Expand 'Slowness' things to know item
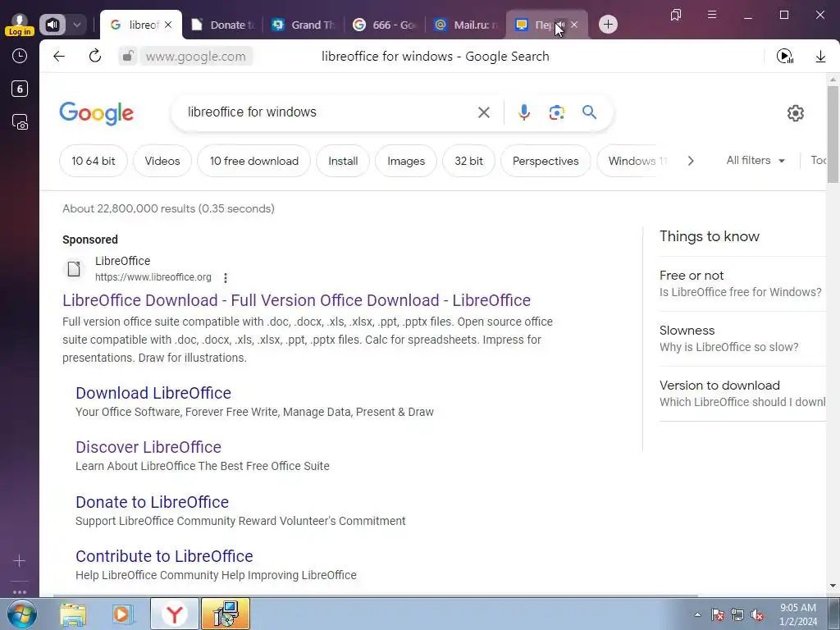Image resolution: width=840 pixels, height=630 pixels. tap(742, 339)
